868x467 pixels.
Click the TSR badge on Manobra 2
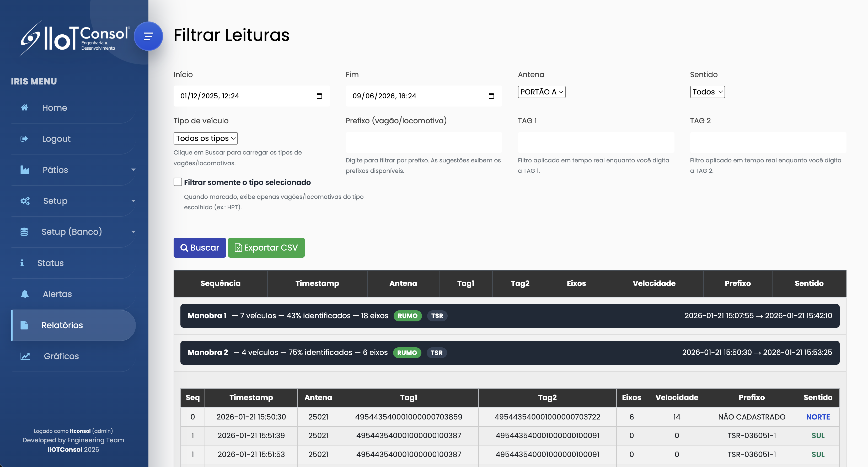click(437, 353)
